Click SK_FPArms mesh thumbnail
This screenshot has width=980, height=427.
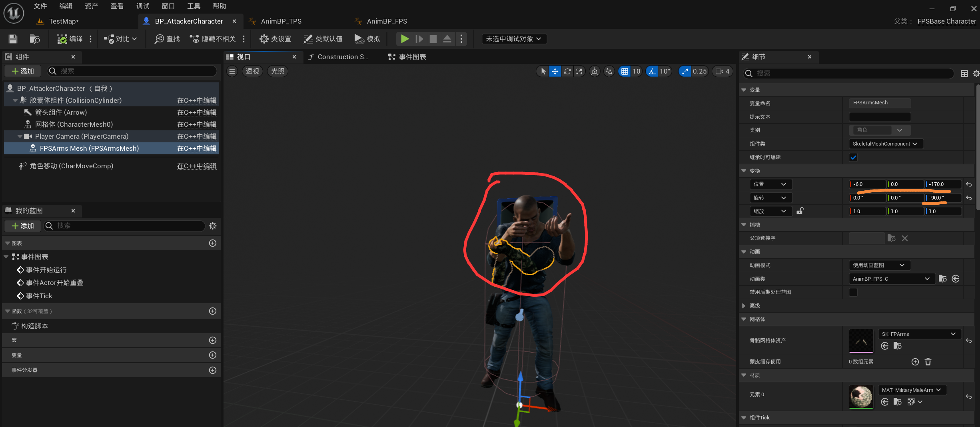[x=861, y=341]
